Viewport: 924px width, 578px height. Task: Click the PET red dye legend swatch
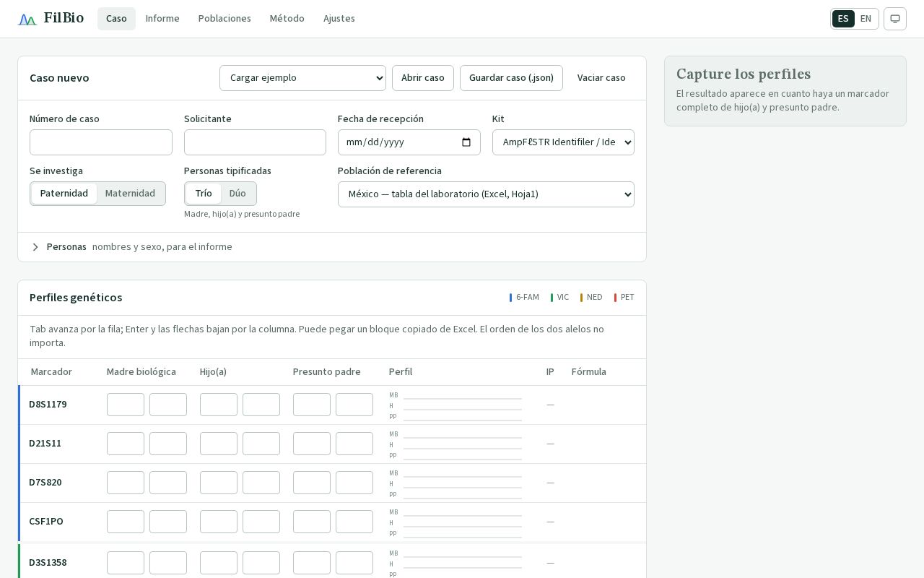click(616, 298)
